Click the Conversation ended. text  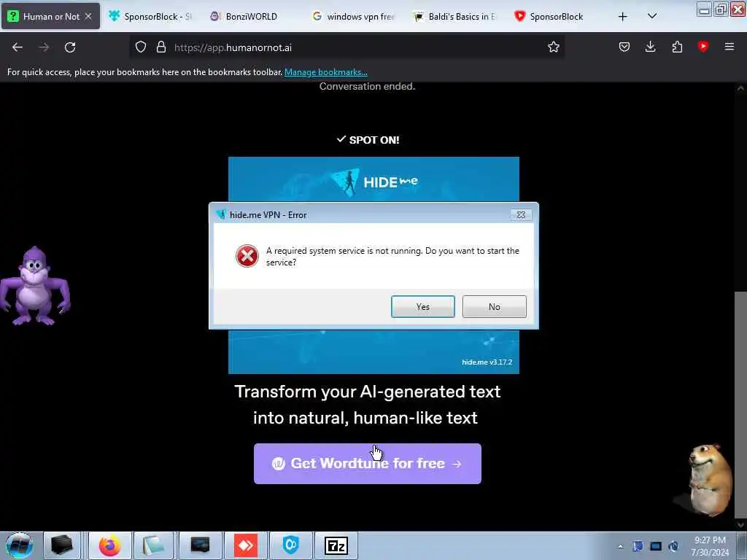click(368, 86)
